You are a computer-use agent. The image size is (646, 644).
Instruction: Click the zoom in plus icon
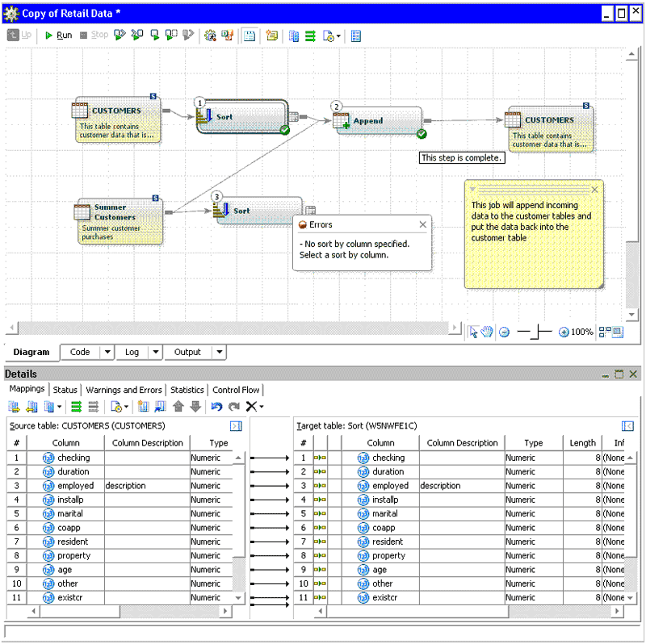coord(564,332)
